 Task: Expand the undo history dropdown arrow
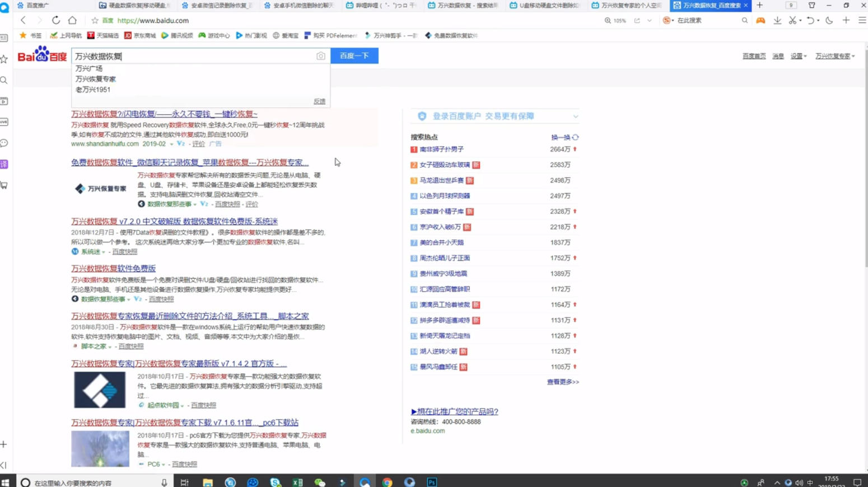pos(818,21)
